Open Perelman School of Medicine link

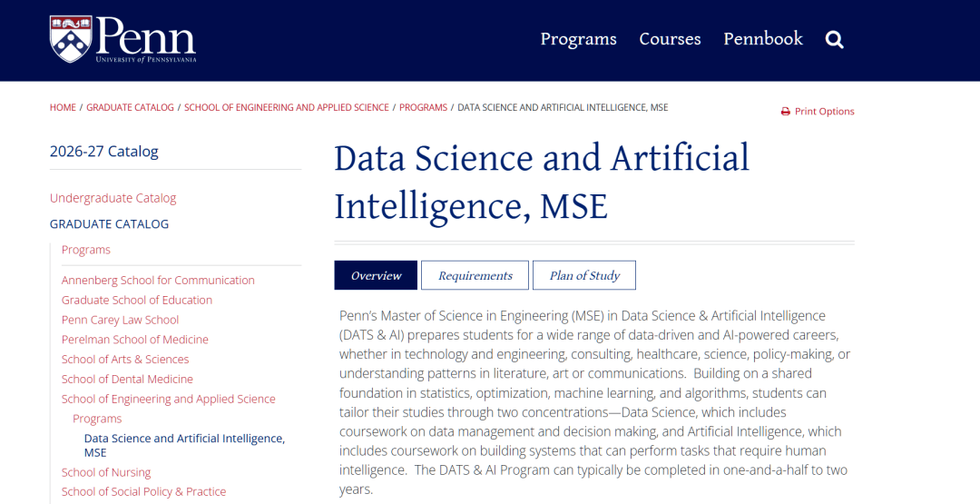click(x=135, y=340)
